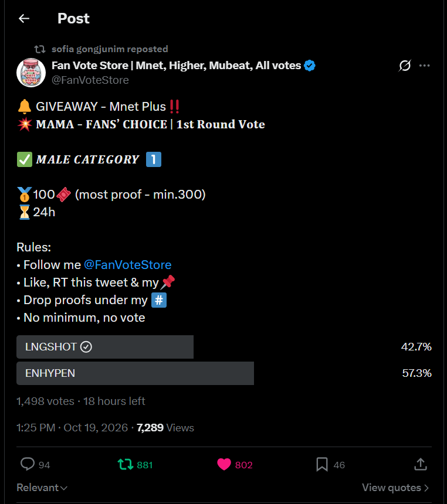The width and height of the screenshot is (447, 504).
Task: Expand the Relevant sort dropdown
Action: coord(42,488)
